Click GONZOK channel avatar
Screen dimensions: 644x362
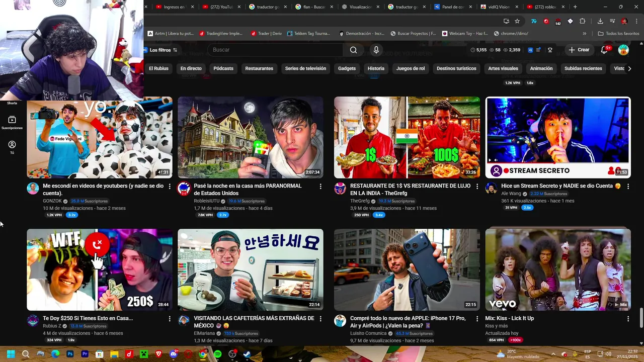point(33,189)
